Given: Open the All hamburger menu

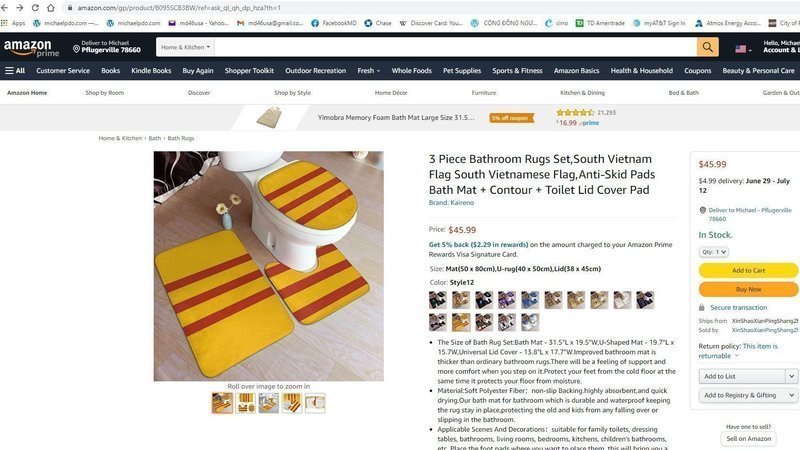Looking at the screenshot, I should point(15,71).
